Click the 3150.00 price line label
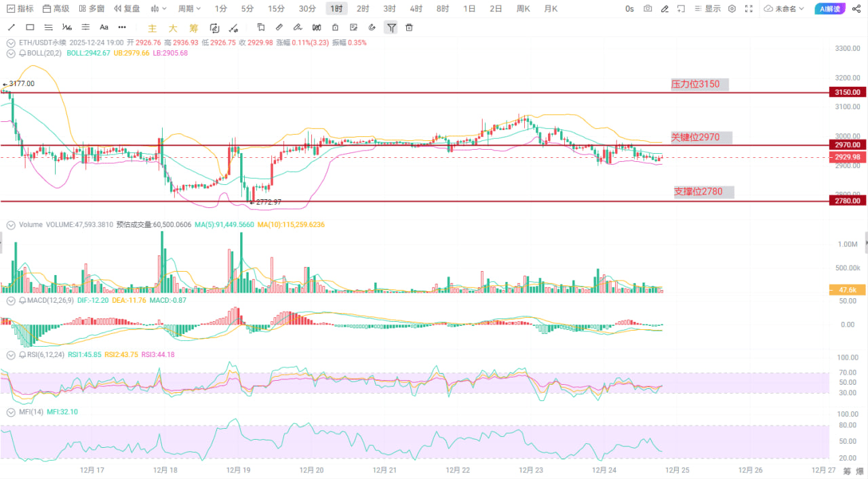 848,92
